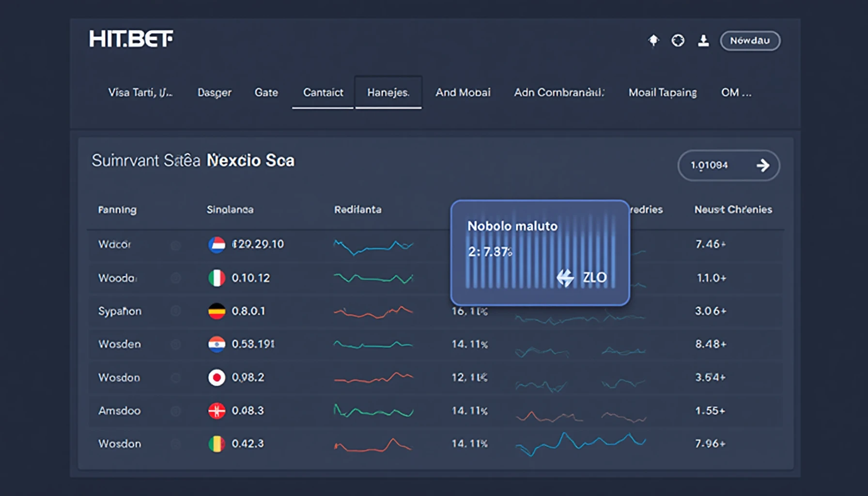Open the Sypahon red sparkline chart
Screen dimensions: 868x496
(373, 312)
